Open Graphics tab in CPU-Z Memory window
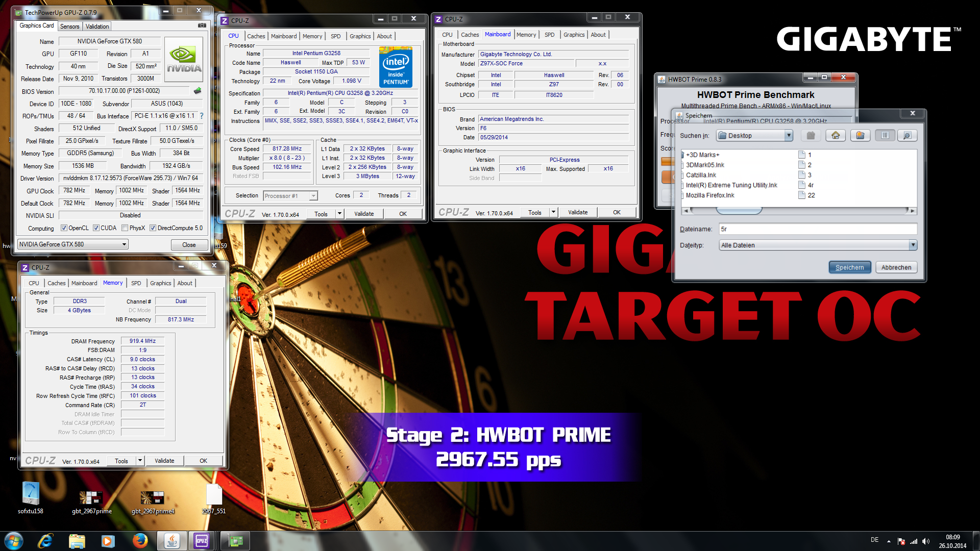The height and width of the screenshot is (551, 980). [x=160, y=283]
